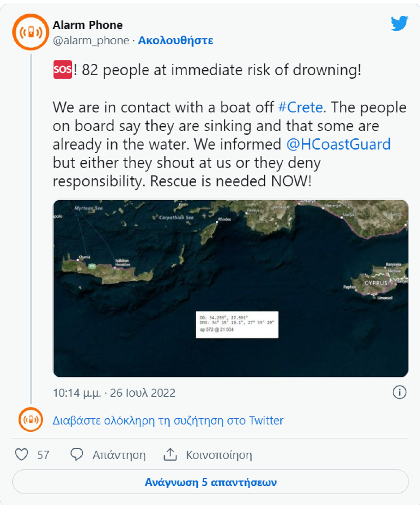Click the red SOS emoji
Image resolution: width=420 pixels, height=505 pixels.
[62, 69]
